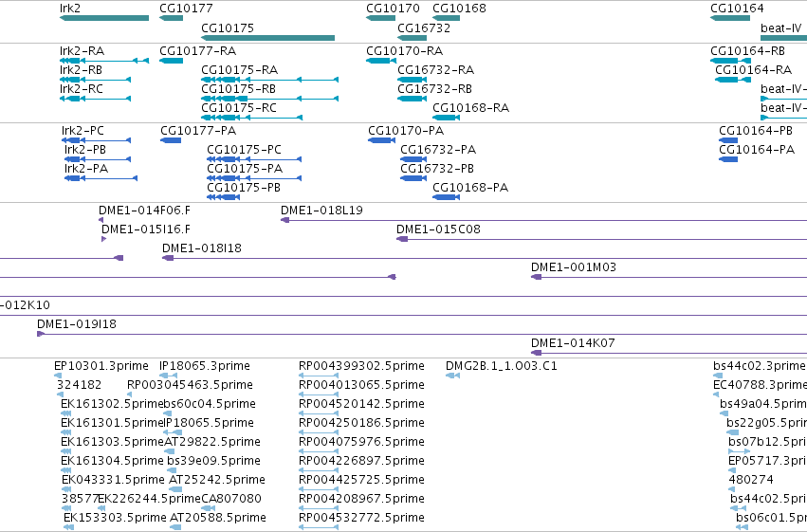Viewport: 807px width, 532px height.
Task: Select the Irk2 gene feature bar
Action: point(104,18)
